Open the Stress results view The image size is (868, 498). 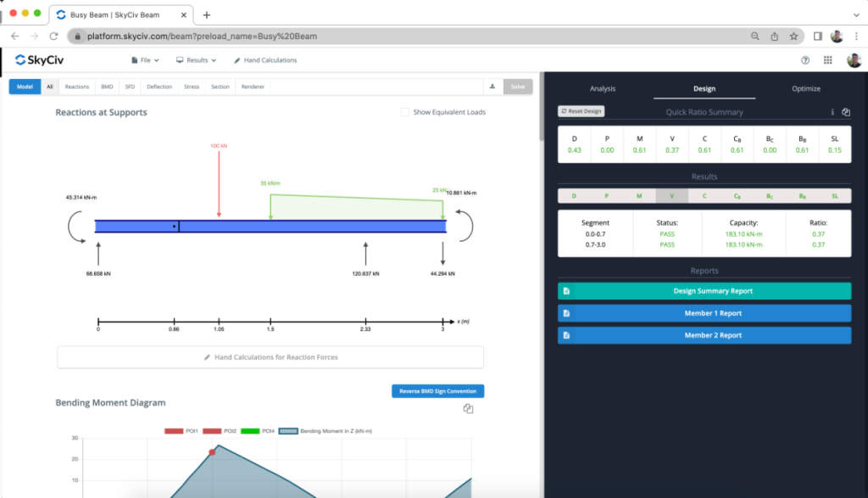coord(192,87)
